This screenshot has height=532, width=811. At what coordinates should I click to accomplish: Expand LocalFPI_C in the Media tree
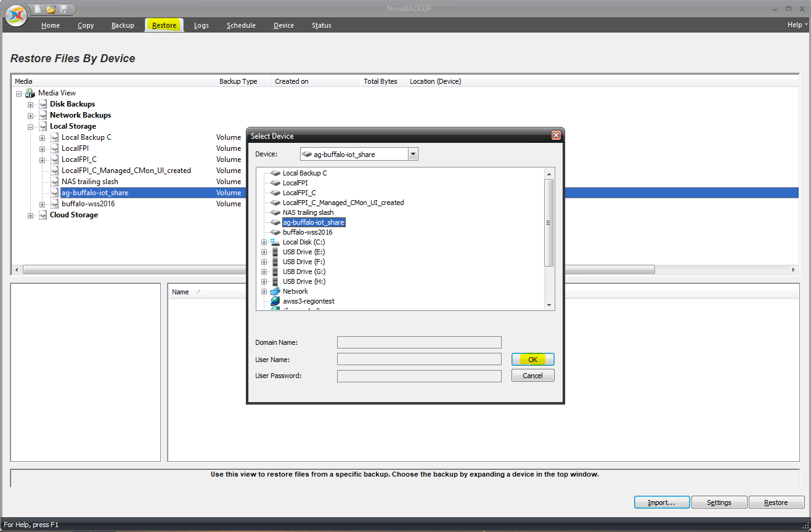point(43,160)
